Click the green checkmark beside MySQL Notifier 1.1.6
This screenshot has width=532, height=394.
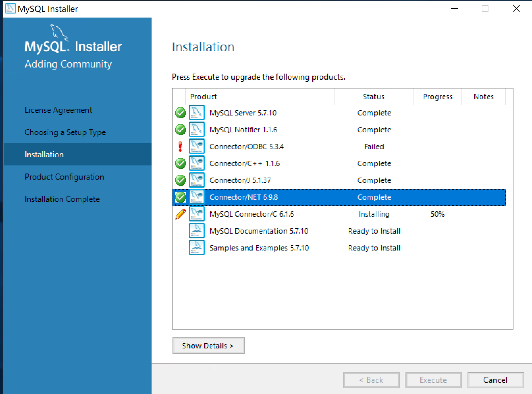pos(181,130)
